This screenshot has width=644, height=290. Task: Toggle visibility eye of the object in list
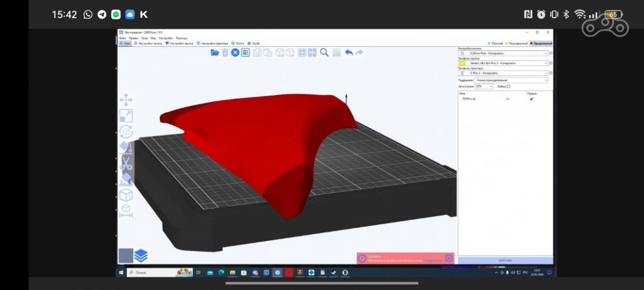pyautogui.click(x=507, y=99)
